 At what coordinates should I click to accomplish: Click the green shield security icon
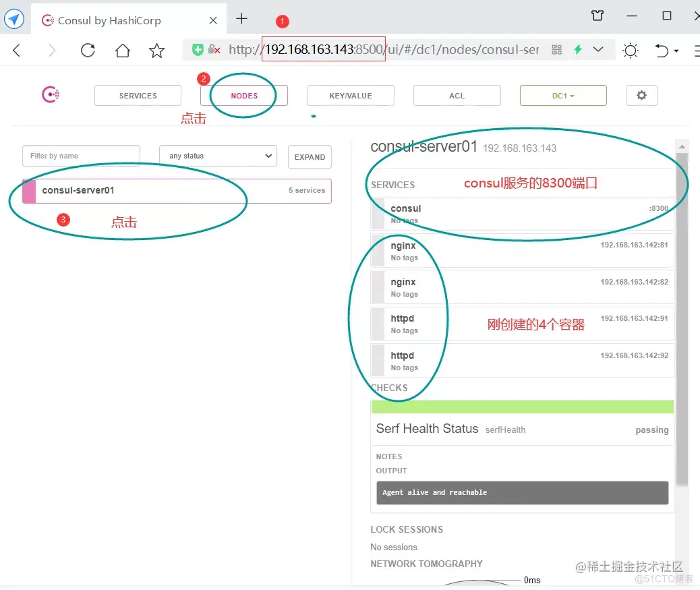tap(198, 49)
